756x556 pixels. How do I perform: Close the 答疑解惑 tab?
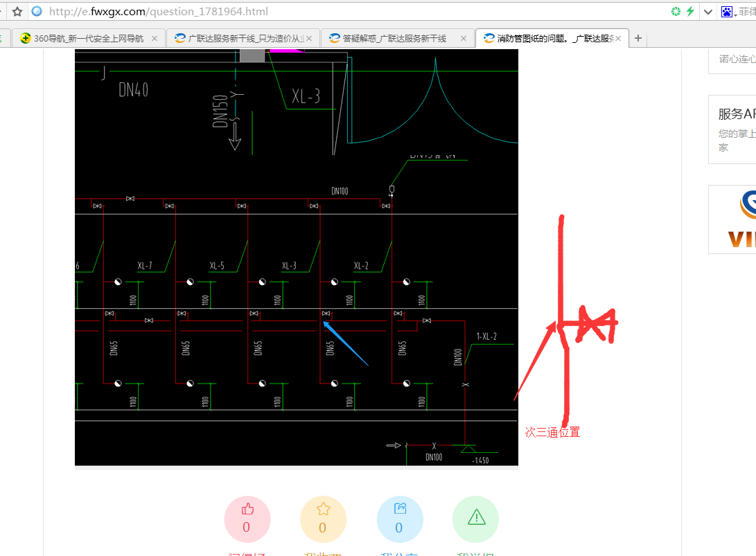click(x=464, y=39)
